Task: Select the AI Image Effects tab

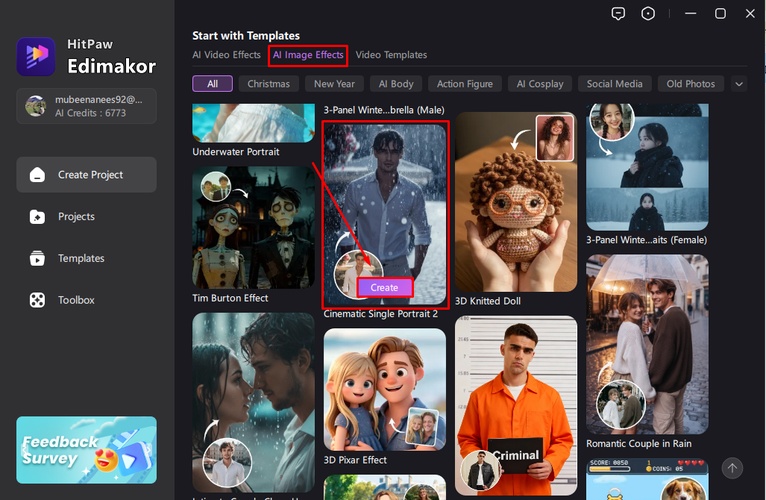Action: (308, 55)
